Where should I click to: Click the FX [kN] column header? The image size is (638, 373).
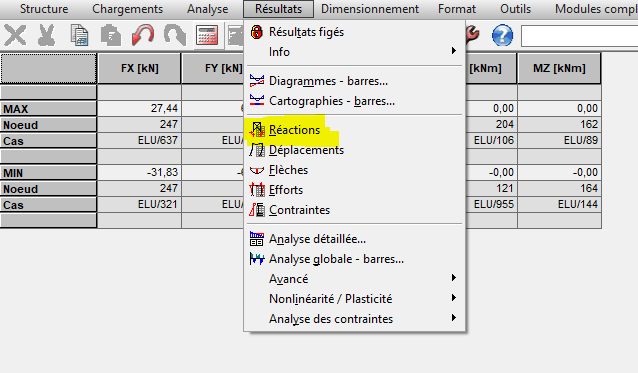pyautogui.click(x=140, y=68)
